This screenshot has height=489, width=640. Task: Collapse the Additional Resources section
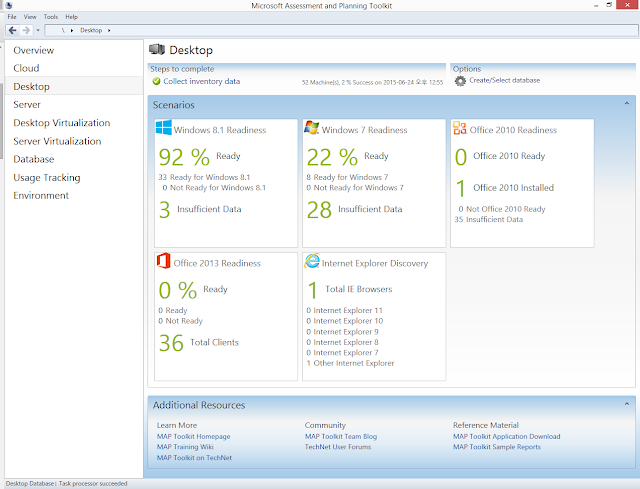(x=627, y=404)
